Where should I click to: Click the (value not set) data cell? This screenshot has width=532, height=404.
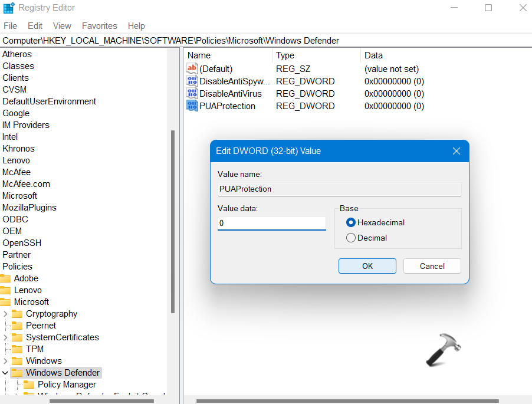(x=392, y=69)
